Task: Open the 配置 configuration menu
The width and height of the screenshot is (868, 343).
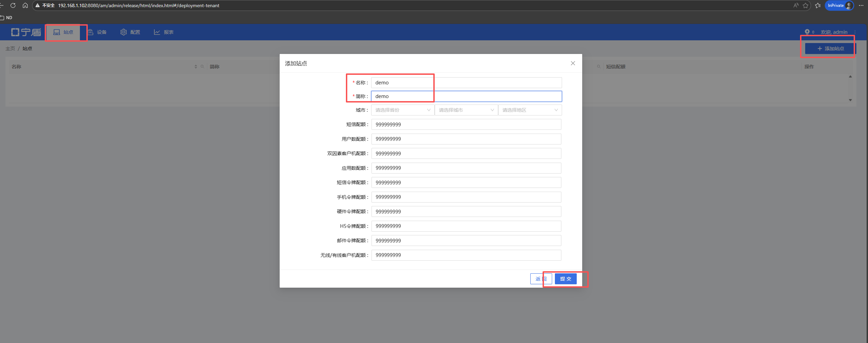Action: click(x=130, y=32)
